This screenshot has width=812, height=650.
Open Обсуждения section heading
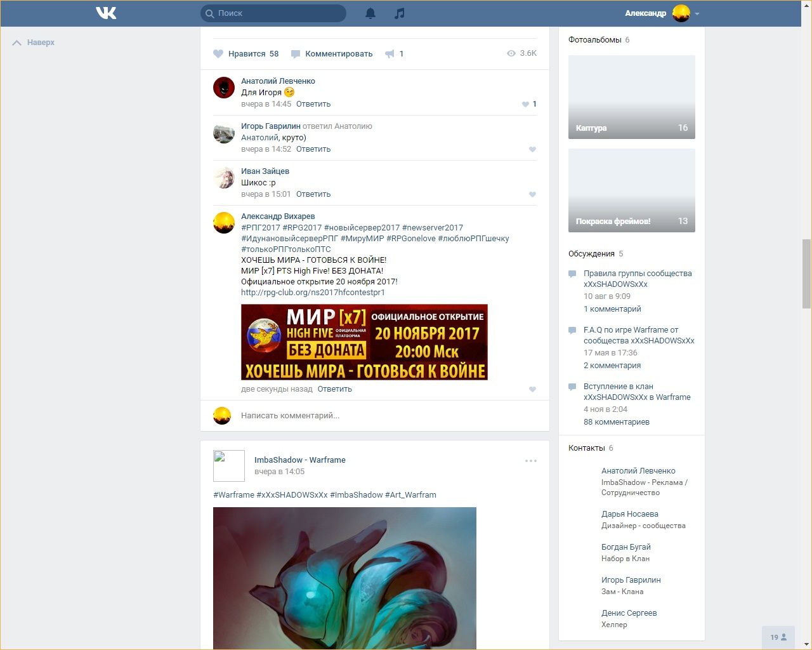[591, 254]
